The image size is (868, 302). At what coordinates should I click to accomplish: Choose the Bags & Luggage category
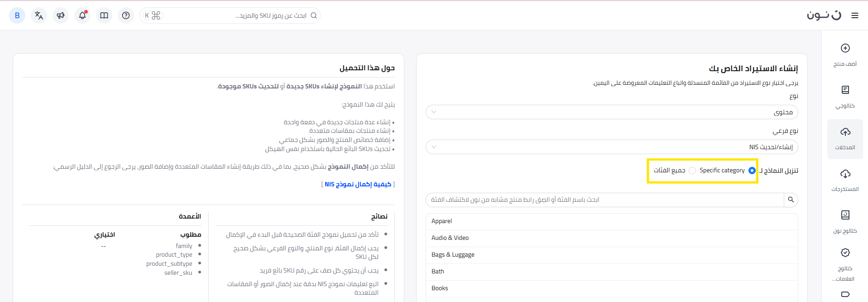point(453,255)
